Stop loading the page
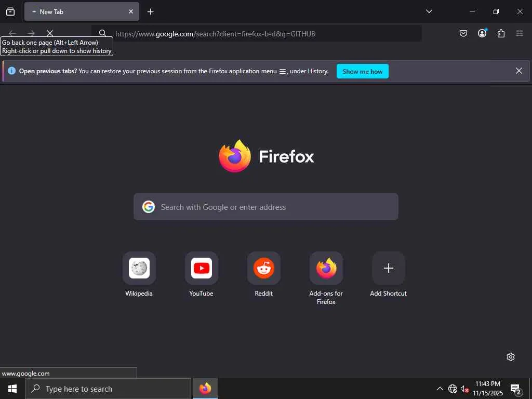Screen dimensions: 532x399 tap(50, 33)
